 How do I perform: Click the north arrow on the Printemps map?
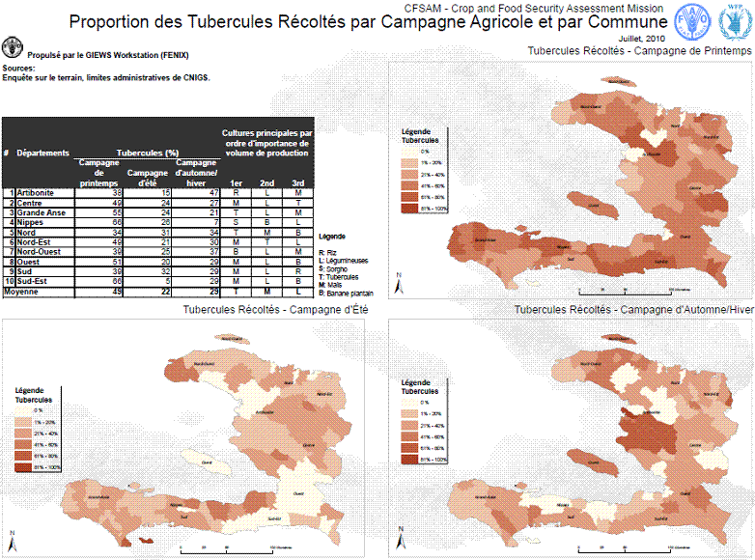pyautogui.click(x=400, y=283)
